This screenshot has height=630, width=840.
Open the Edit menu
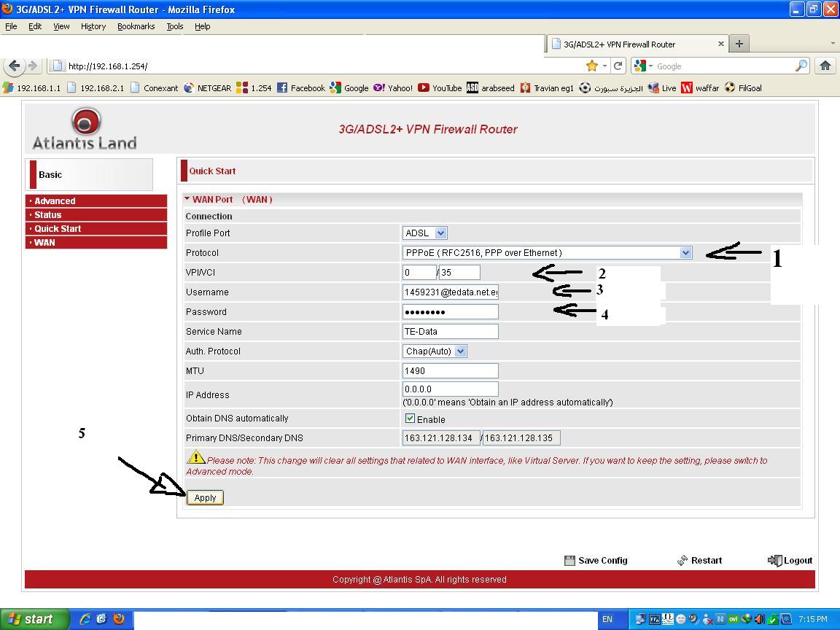[x=35, y=26]
